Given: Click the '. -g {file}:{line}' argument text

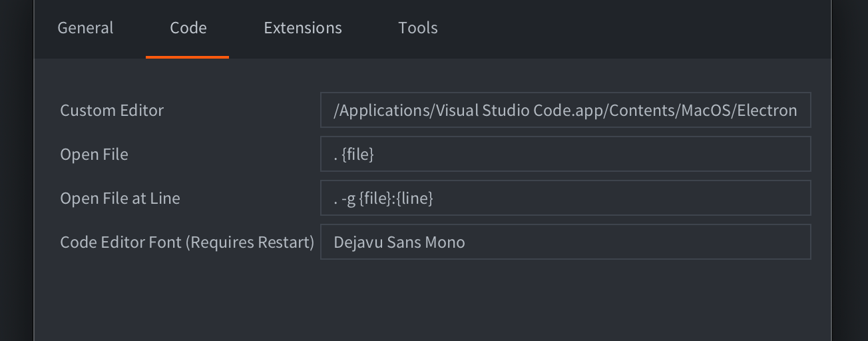Looking at the screenshot, I should click(383, 198).
